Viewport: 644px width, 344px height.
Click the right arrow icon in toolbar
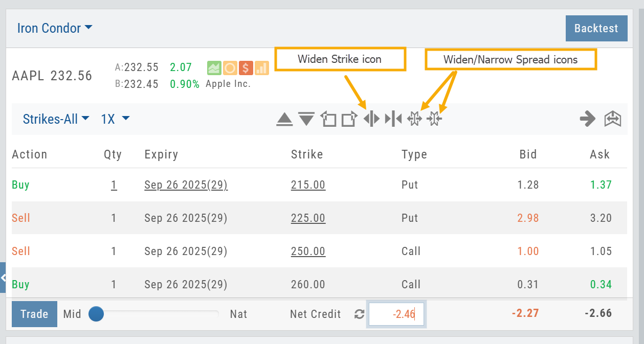point(588,119)
